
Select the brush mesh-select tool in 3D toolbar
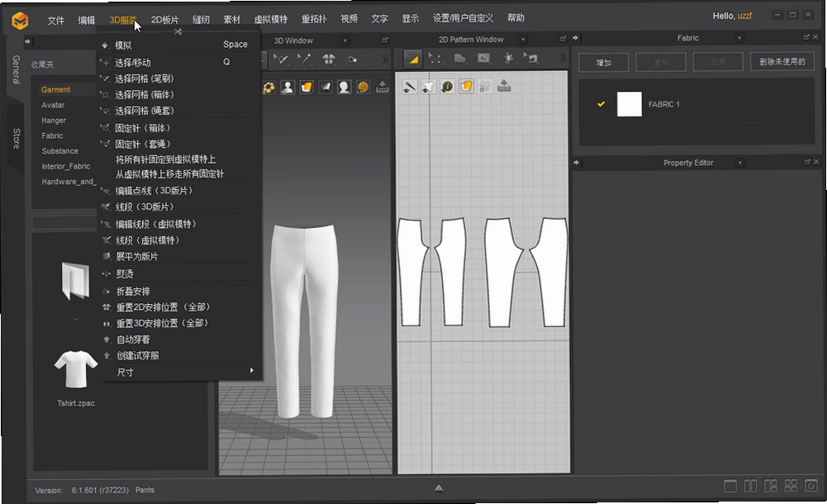(281, 59)
